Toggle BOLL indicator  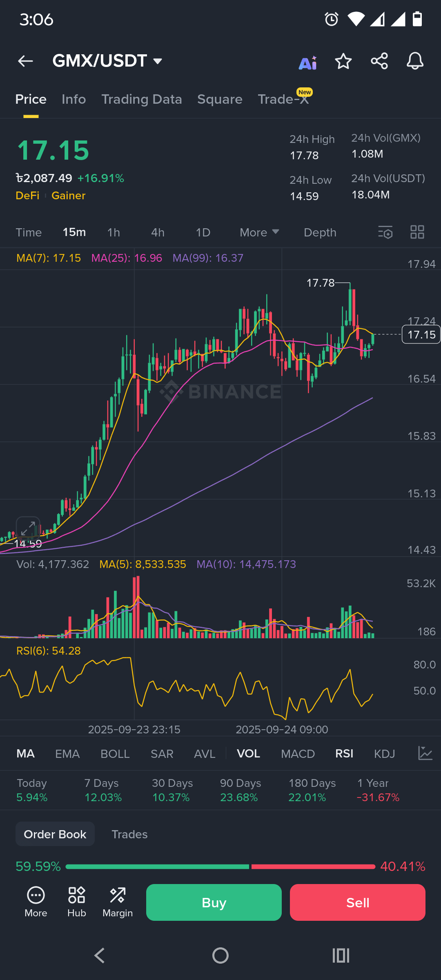click(x=115, y=753)
